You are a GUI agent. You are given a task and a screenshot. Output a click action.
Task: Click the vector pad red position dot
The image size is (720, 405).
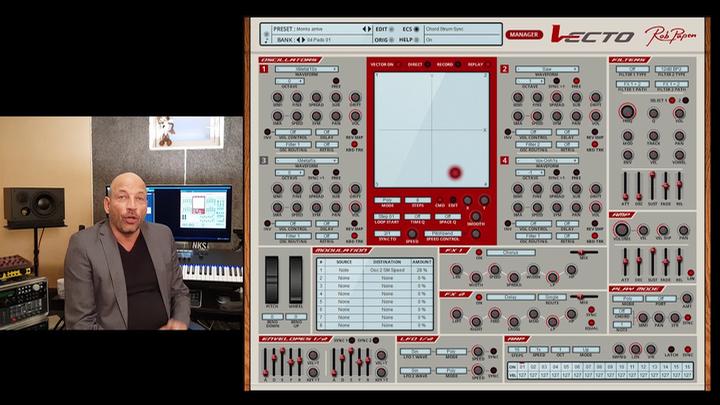pyautogui.click(x=455, y=173)
